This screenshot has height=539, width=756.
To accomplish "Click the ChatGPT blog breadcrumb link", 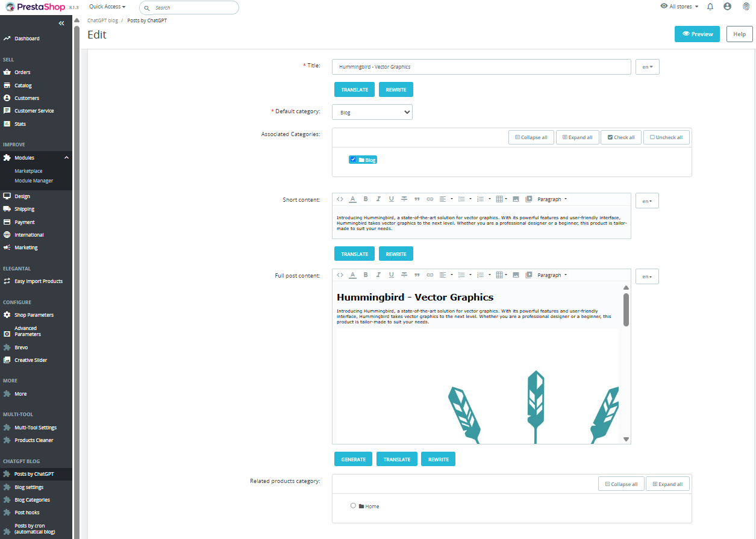I will coord(103,20).
